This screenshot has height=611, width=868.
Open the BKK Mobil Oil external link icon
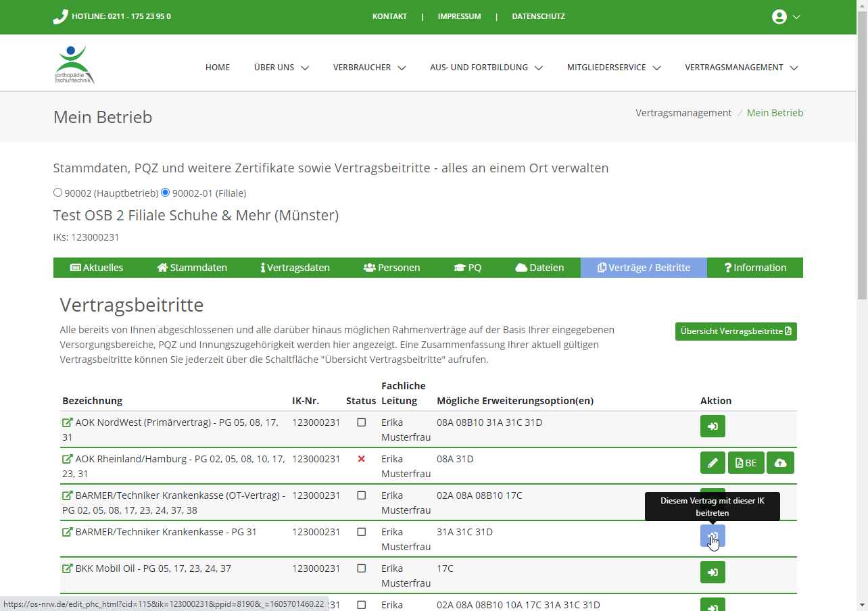click(x=68, y=568)
